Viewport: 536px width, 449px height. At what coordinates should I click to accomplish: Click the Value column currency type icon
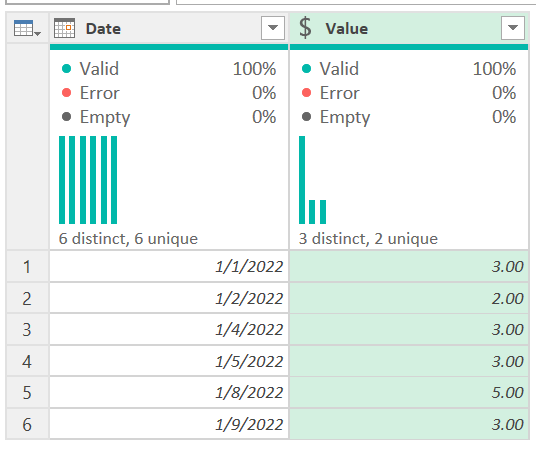(x=305, y=28)
